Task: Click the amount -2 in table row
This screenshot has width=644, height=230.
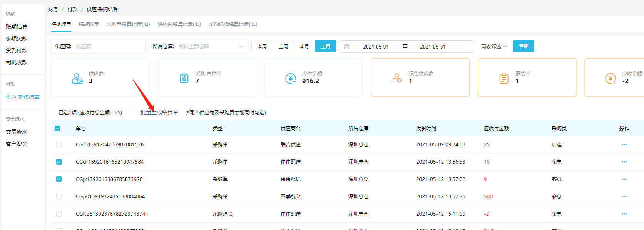Action: coord(486,214)
